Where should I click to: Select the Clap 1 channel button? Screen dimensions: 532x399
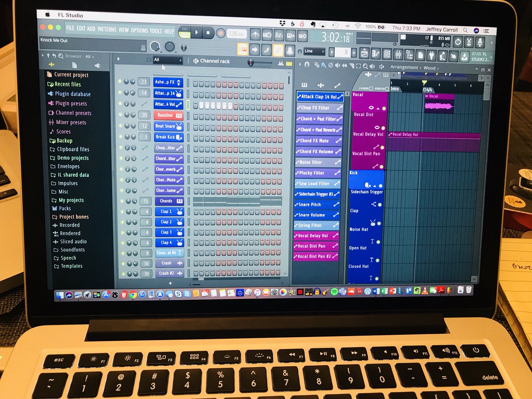click(x=168, y=211)
